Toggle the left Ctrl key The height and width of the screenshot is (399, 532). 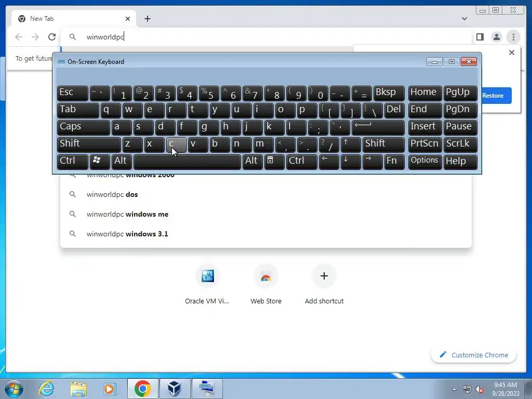pyautogui.click(x=73, y=162)
